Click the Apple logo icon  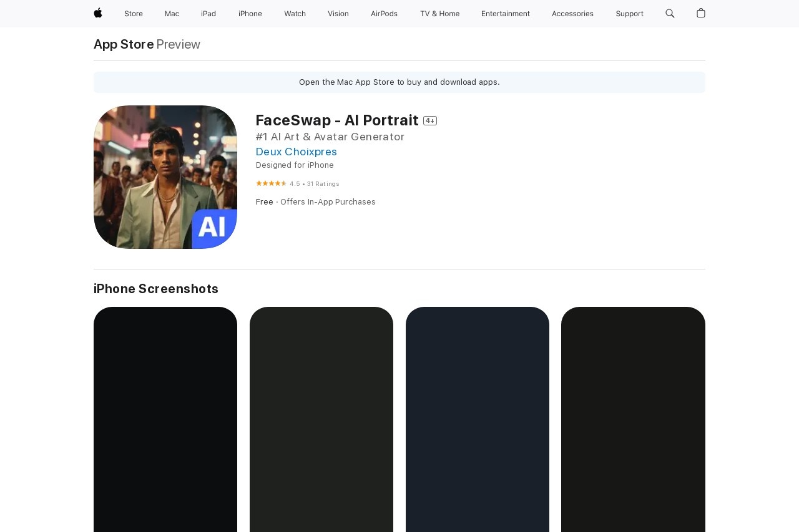coord(98,13)
